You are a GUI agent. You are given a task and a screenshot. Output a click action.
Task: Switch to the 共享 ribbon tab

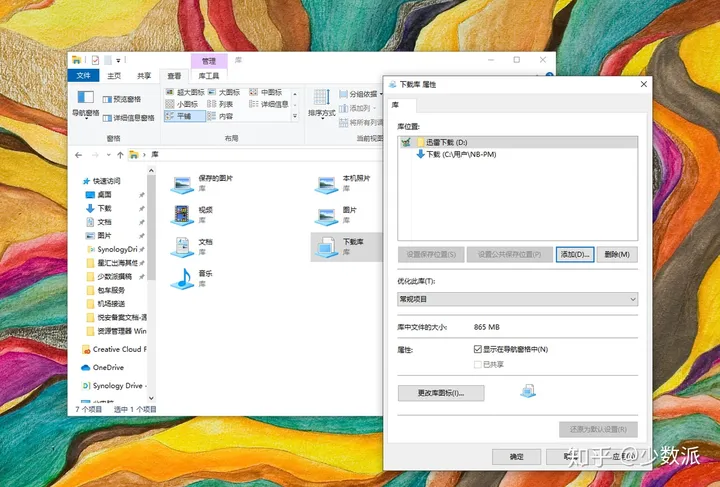[x=144, y=76]
